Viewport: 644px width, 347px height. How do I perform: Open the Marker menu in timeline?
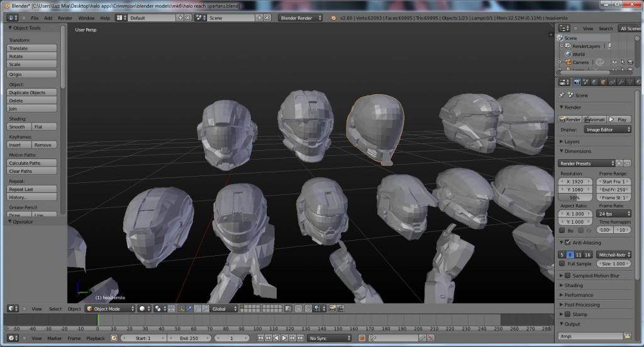pos(54,338)
